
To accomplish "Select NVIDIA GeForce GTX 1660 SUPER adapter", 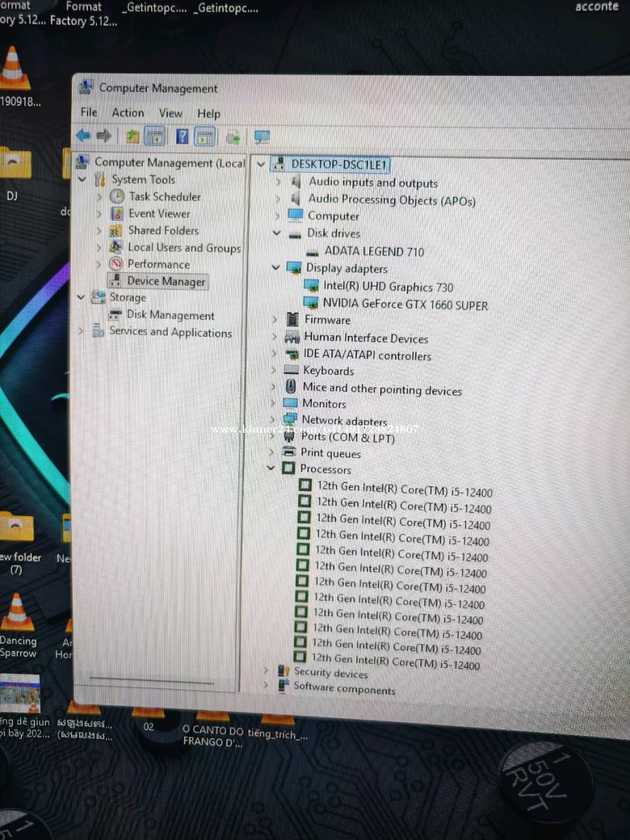I will (405, 305).
